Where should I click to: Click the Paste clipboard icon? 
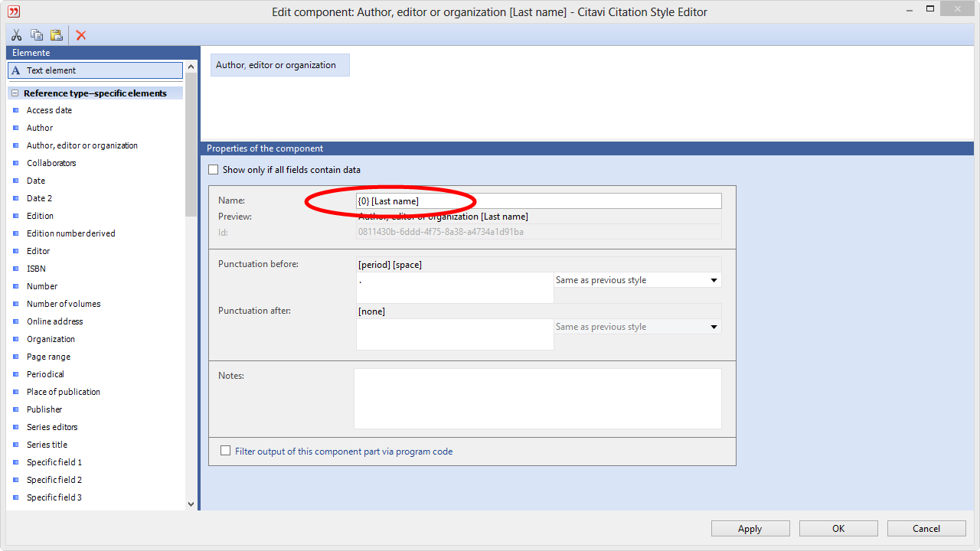click(x=56, y=35)
